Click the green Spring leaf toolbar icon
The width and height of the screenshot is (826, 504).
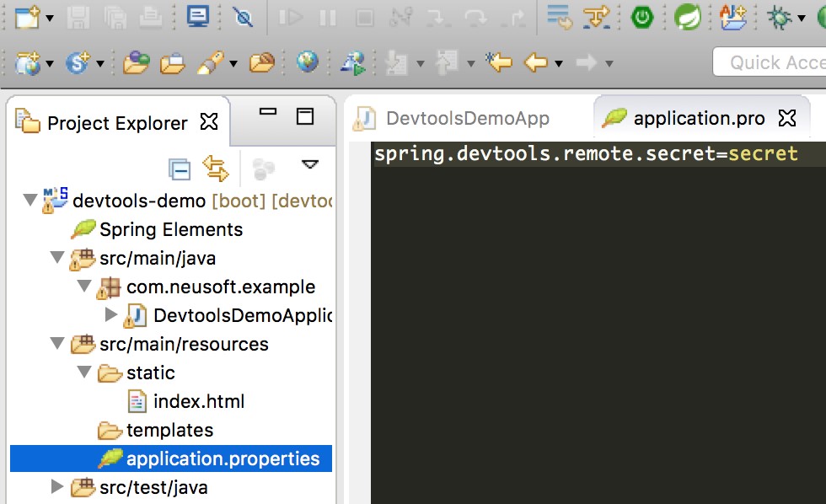[688, 18]
